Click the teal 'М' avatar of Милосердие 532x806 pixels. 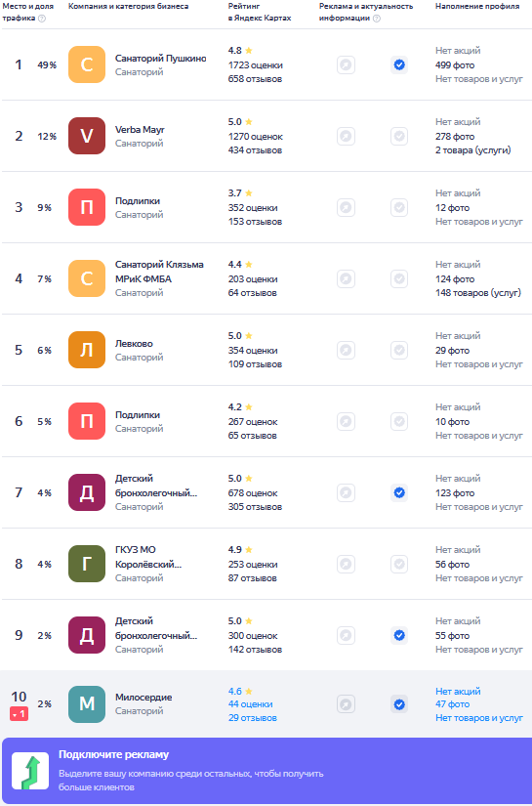pos(87,704)
